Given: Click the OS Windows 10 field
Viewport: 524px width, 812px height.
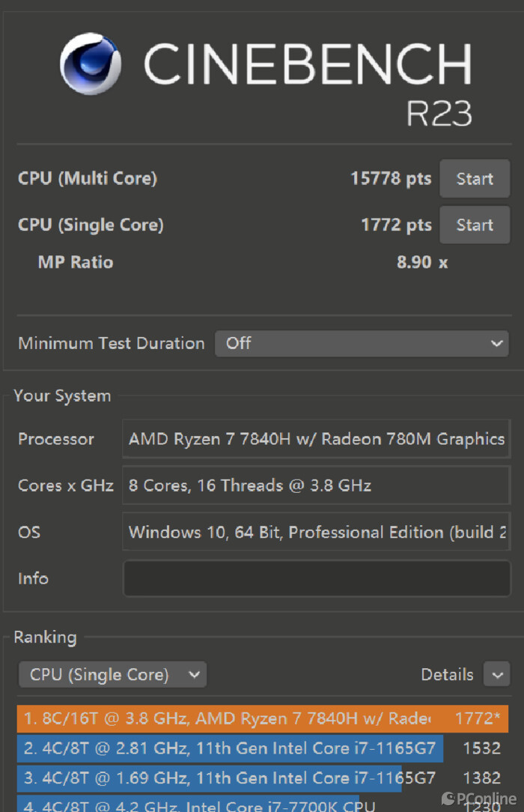Looking at the screenshot, I should click(x=317, y=532).
